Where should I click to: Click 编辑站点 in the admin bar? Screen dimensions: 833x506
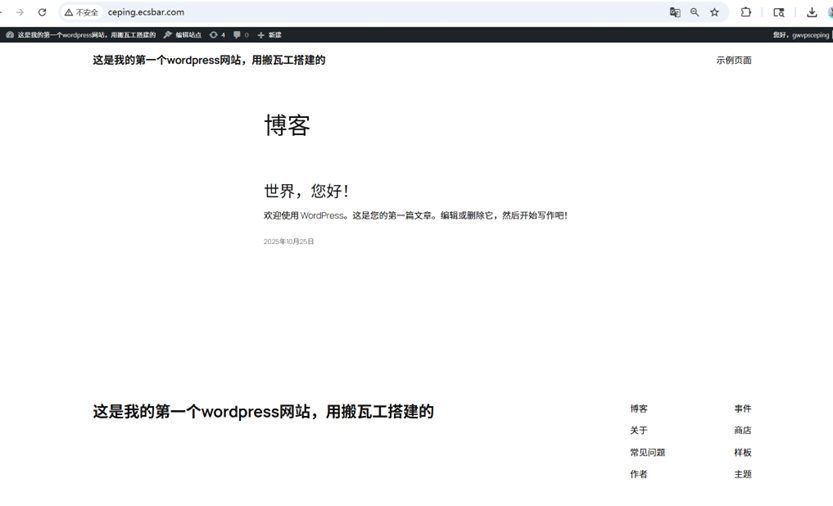click(x=183, y=35)
